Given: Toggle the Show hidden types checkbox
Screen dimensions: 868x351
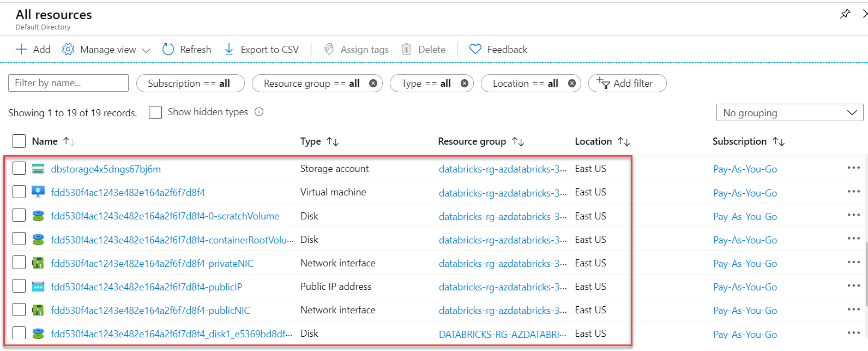Looking at the screenshot, I should 155,112.
